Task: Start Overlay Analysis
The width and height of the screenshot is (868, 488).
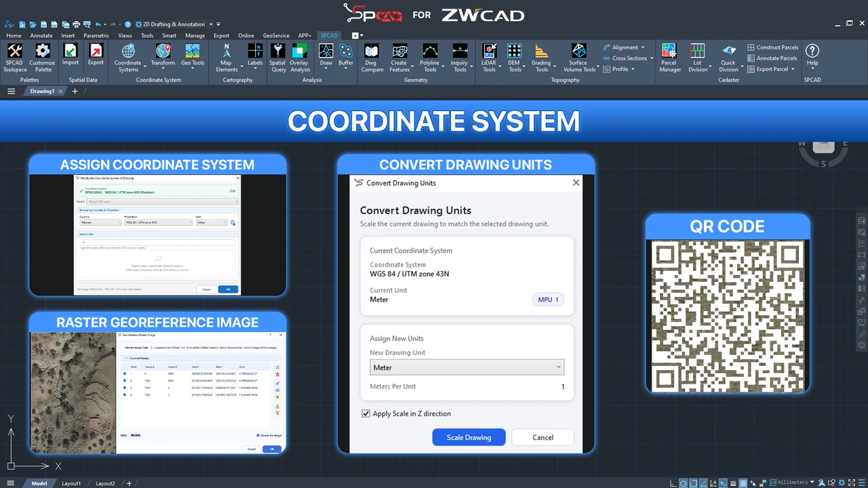Action: tap(300, 58)
